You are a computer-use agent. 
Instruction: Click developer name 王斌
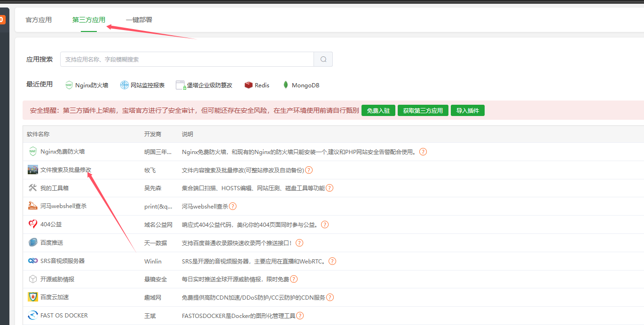click(x=150, y=316)
